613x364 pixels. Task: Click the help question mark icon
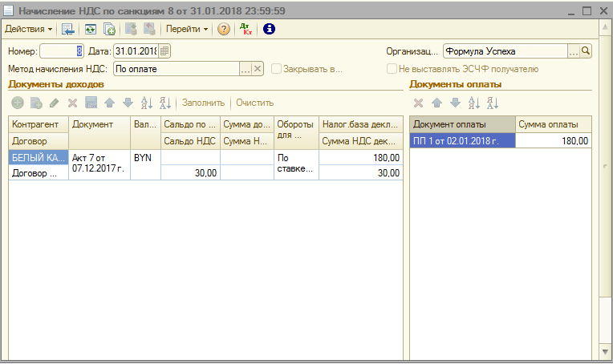[224, 29]
